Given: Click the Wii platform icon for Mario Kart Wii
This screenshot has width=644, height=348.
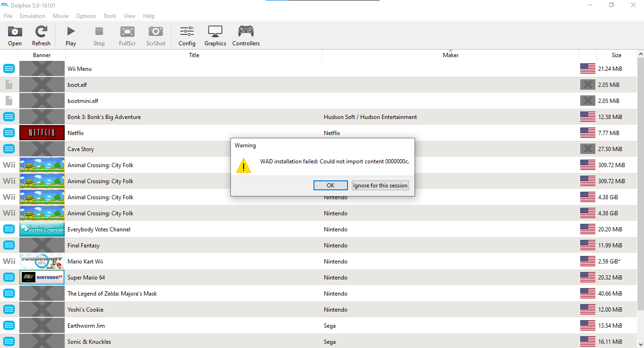Looking at the screenshot, I should (x=9, y=262).
